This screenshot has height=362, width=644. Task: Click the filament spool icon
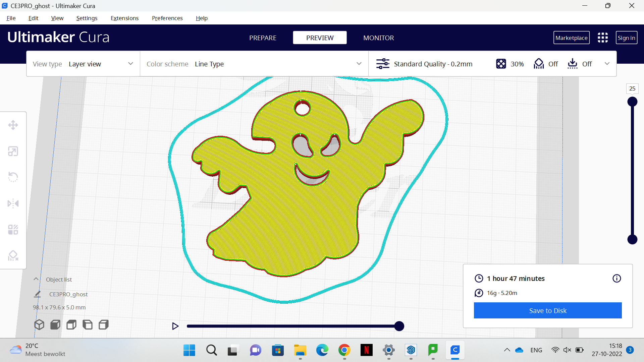point(479,293)
